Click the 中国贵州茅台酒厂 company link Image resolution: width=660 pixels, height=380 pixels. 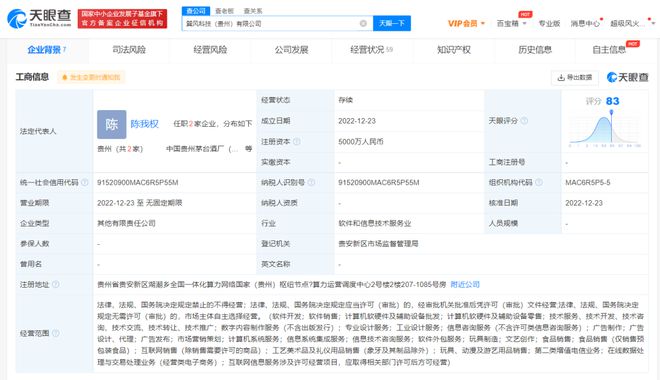[202, 149]
